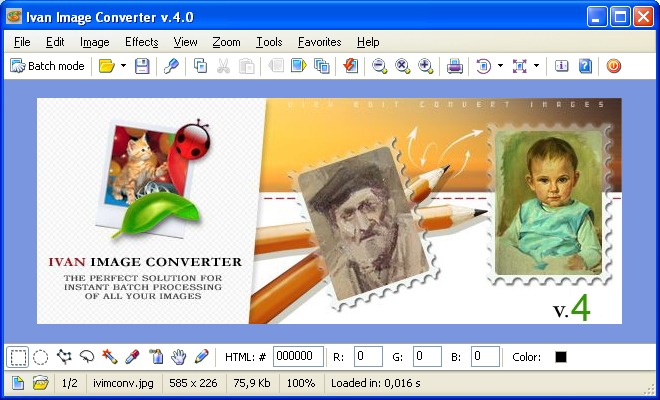The height and width of the screenshot is (400, 660).
Task: Select the rectangular selection tool
Action: [18, 357]
